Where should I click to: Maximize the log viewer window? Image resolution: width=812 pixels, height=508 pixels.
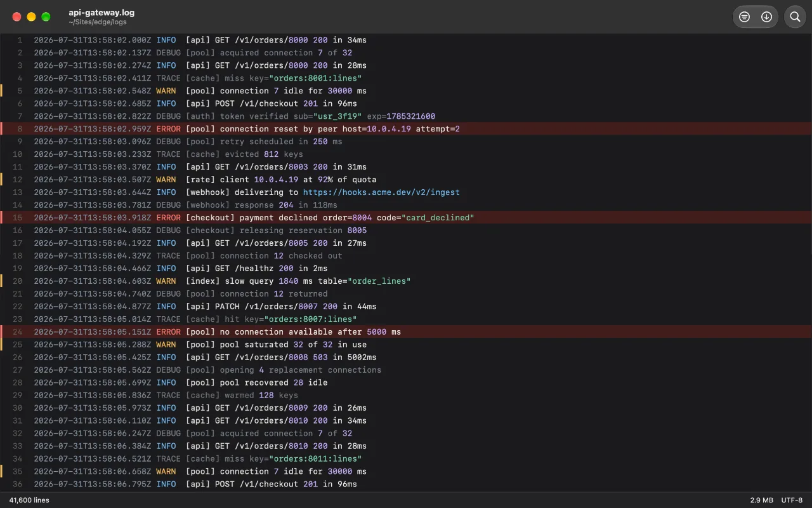click(46, 17)
